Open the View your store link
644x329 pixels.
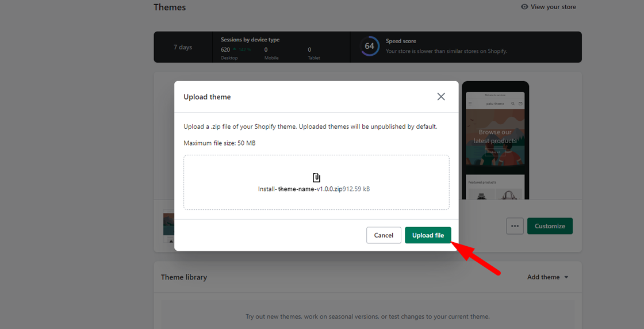pos(553,7)
